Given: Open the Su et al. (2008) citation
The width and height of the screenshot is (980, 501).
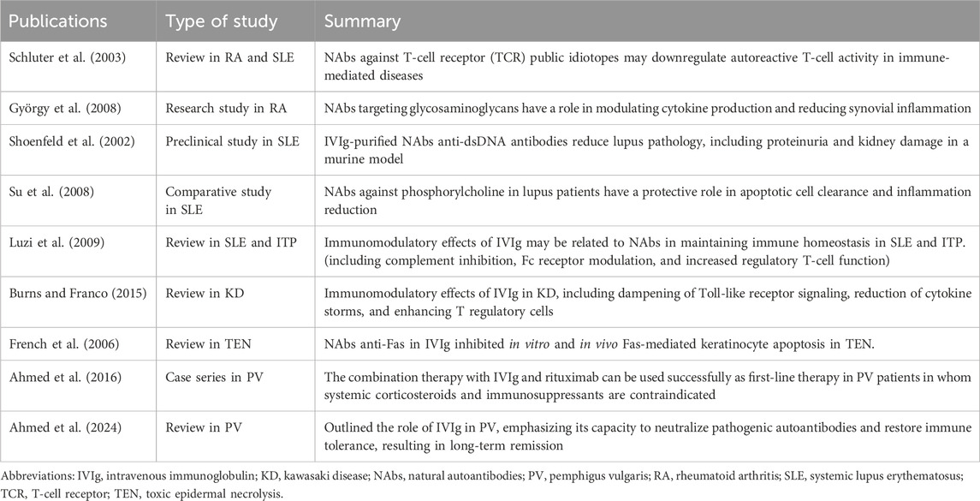Looking at the screenshot, I should tap(51, 191).
